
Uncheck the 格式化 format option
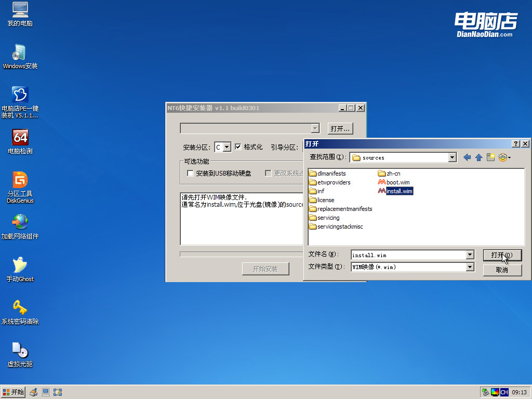tap(237, 147)
